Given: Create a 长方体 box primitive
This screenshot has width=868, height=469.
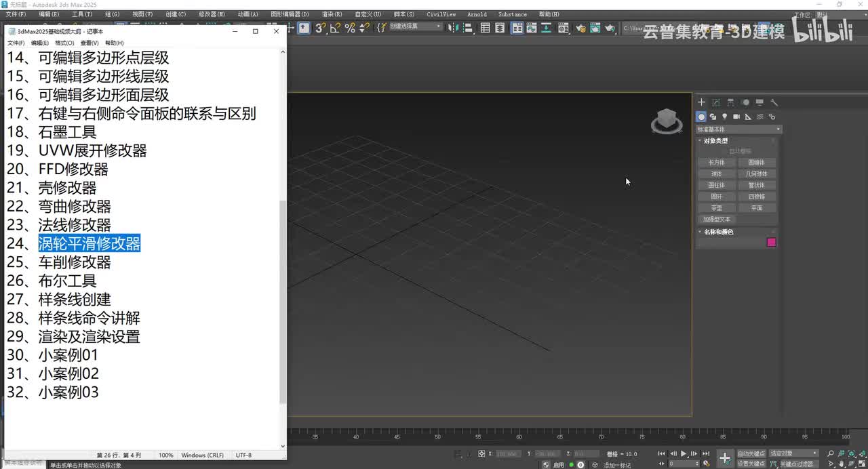Looking at the screenshot, I should [717, 163].
